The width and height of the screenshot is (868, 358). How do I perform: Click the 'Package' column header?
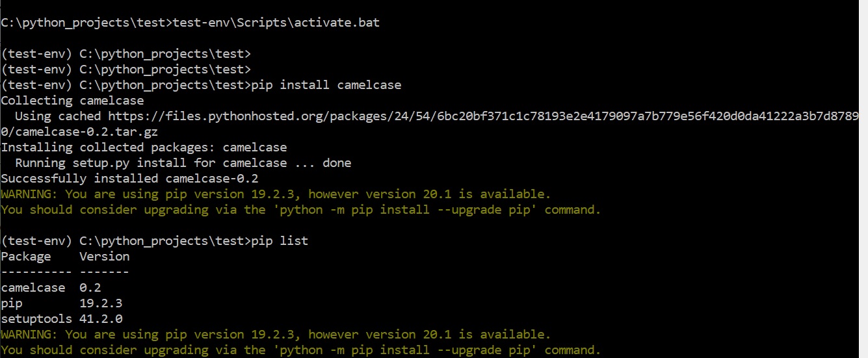point(26,257)
